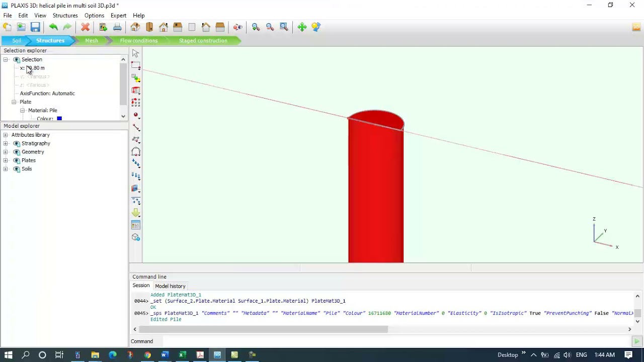The height and width of the screenshot is (362, 644).
Task: Open Excel from the taskbar
Action: pyautogui.click(x=182, y=355)
